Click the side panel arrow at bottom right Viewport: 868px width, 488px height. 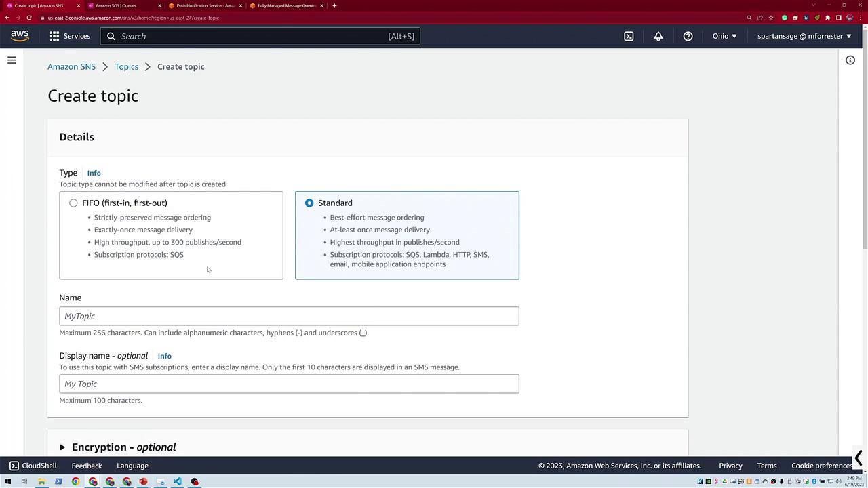coord(859,459)
